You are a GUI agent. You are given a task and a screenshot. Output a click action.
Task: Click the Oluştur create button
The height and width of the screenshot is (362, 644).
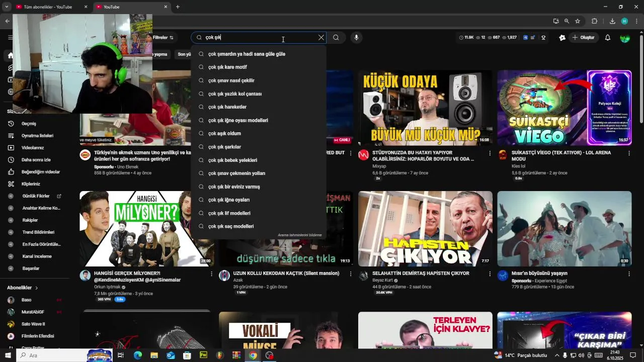pos(583,38)
